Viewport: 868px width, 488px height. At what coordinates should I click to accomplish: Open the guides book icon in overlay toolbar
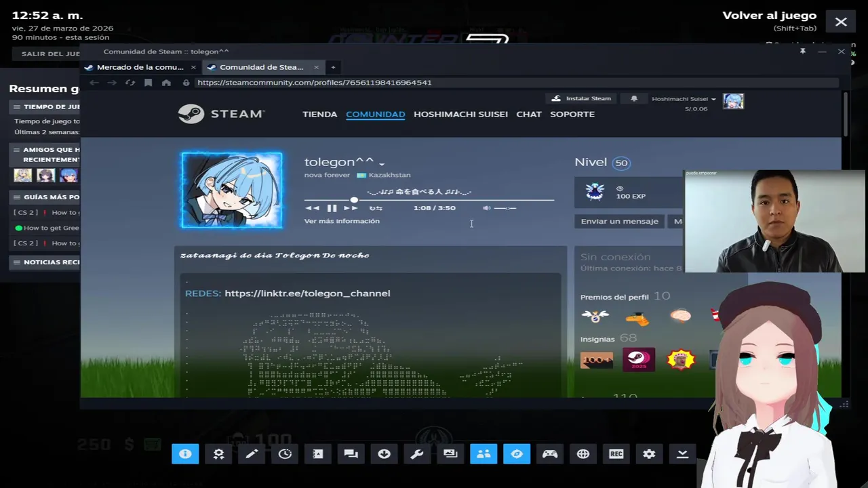coord(318,454)
